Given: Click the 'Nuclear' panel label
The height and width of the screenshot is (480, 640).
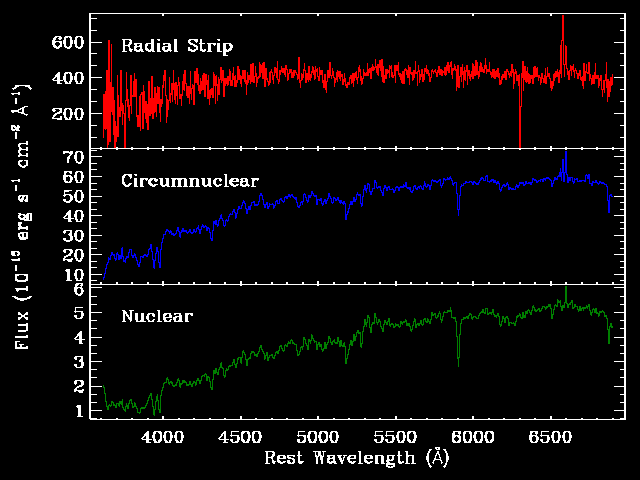Looking at the screenshot, I should point(157,316).
